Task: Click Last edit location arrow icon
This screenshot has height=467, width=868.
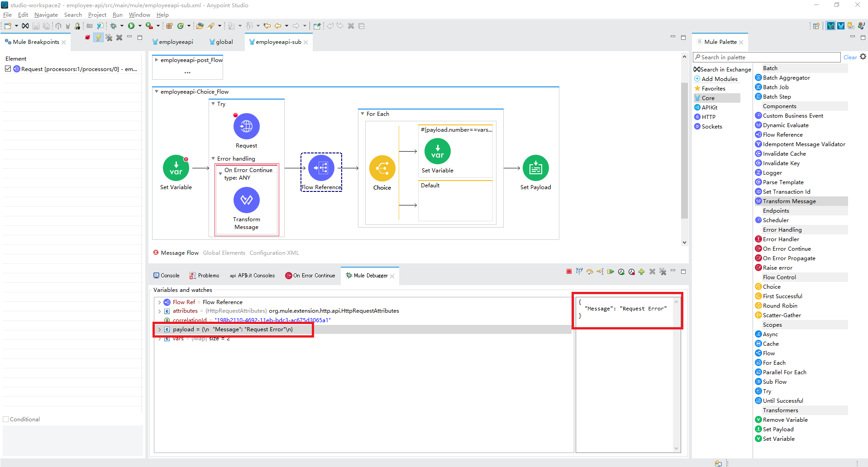Action: point(267,26)
